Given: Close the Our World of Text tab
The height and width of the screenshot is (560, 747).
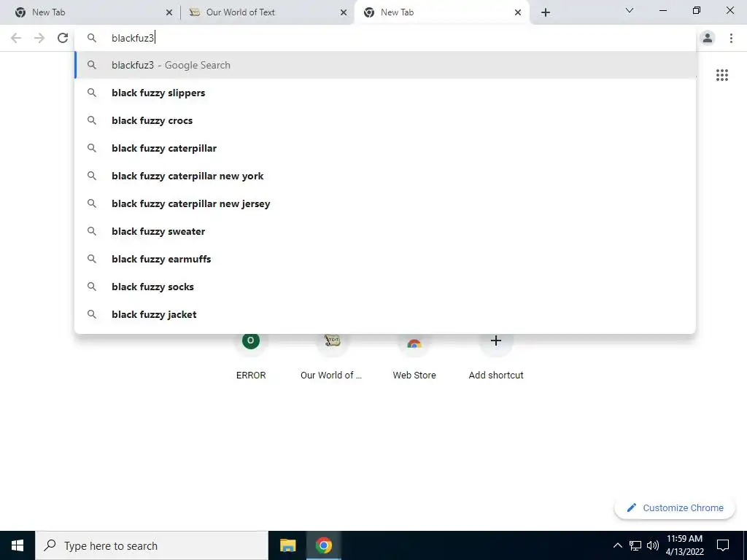Looking at the screenshot, I should pos(344,12).
